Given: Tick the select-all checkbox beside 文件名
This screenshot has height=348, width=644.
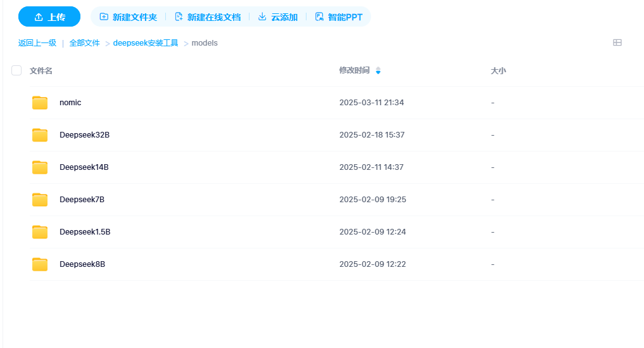Looking at the screenshot, I should pyautogui.click(x=16, y=70).
